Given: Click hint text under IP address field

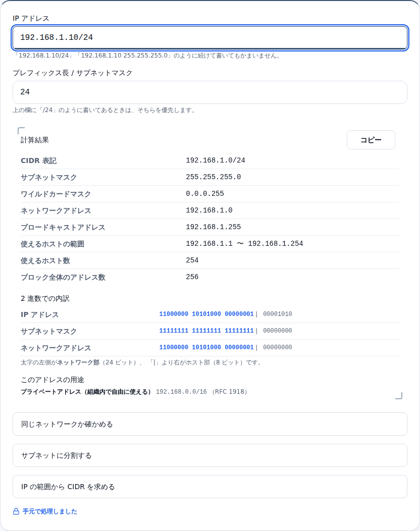Looking at the screenshot, I should point(147,56).
